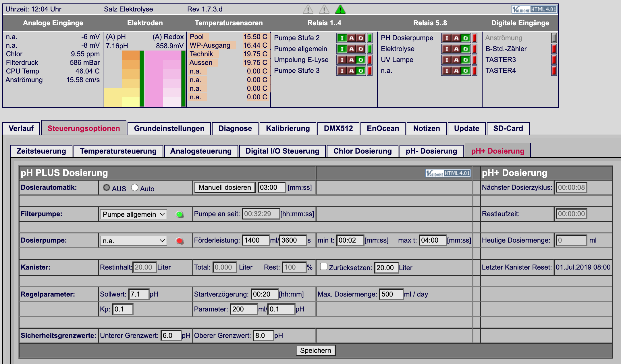Switch to the Chlor Dosierung sub-tab
Image resolution: width=621 pixels, height=364 pixels.
click(x=362, y=151)
